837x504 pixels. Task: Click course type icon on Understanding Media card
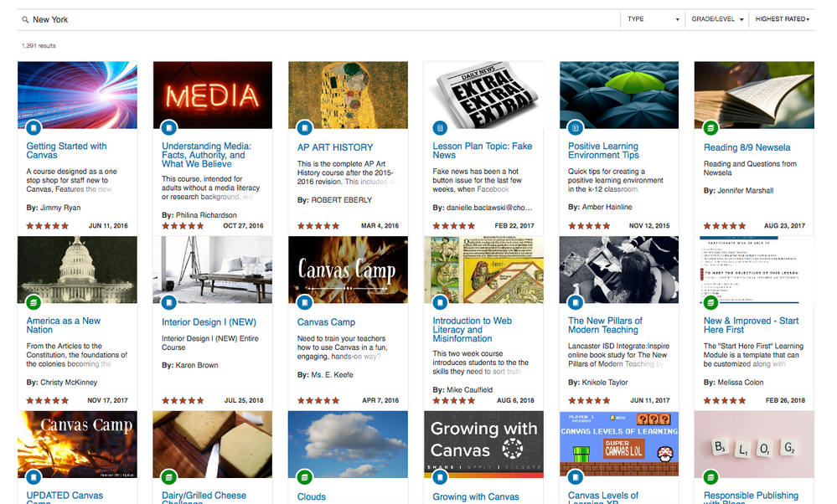[168, 128]
